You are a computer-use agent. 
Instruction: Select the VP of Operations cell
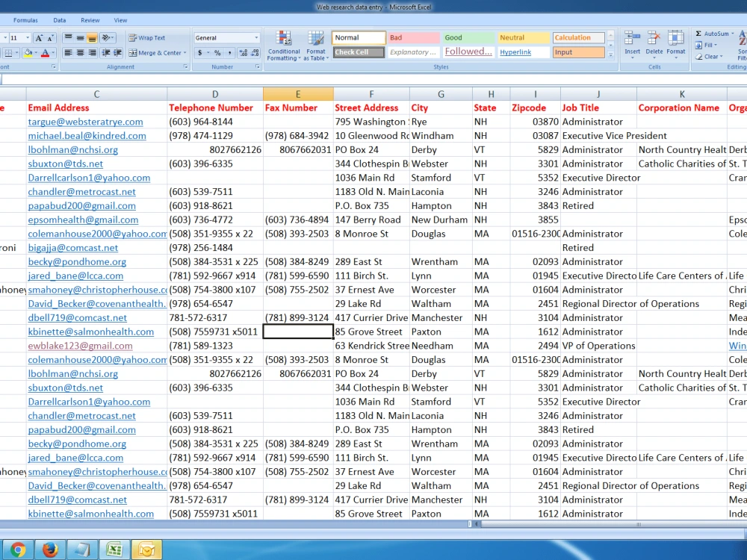coord(598,346)
